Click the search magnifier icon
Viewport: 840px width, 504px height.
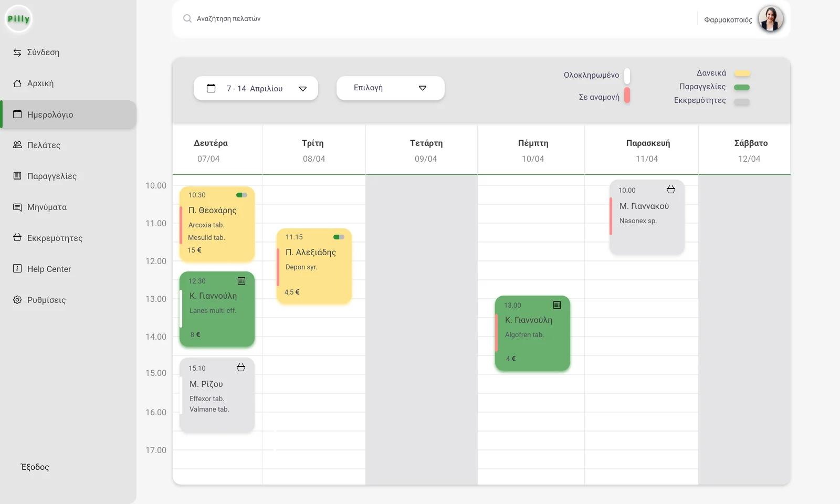pos(187,18)
